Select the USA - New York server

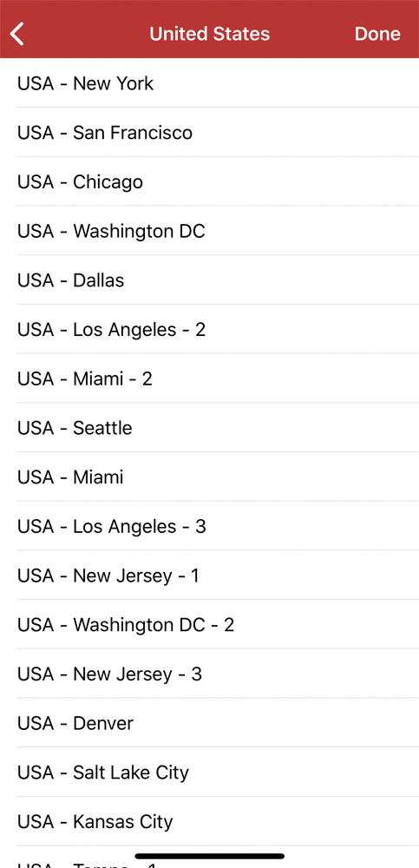[209, 83]
